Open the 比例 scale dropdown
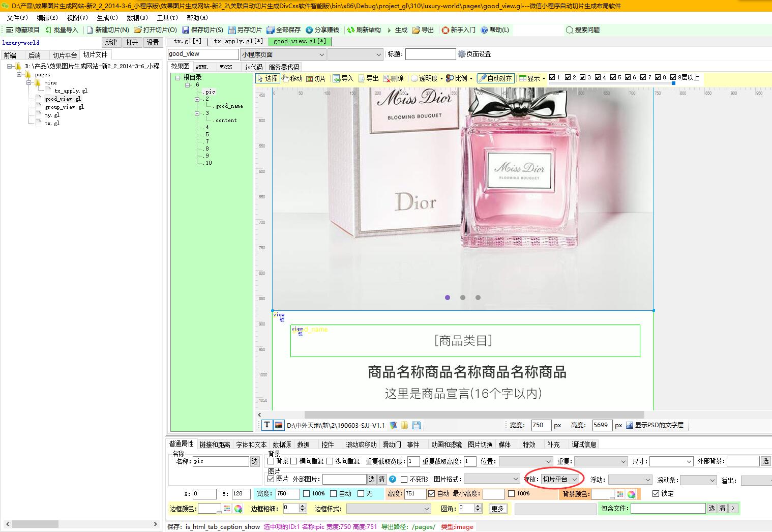 471,78
